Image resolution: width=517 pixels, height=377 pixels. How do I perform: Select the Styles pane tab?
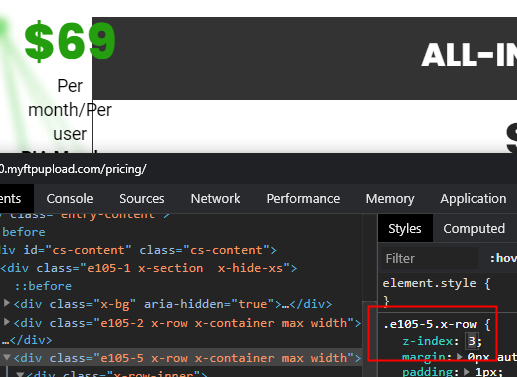click(x=405, y=228)
